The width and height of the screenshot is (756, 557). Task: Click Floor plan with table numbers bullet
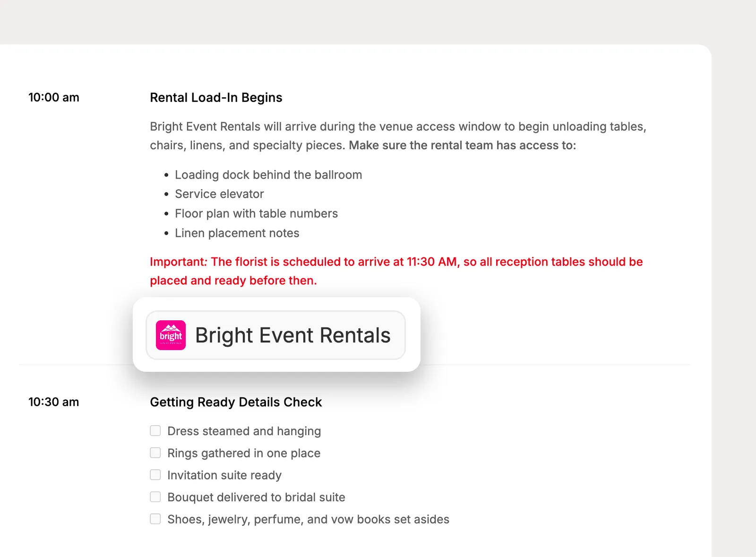coord(256,214)
